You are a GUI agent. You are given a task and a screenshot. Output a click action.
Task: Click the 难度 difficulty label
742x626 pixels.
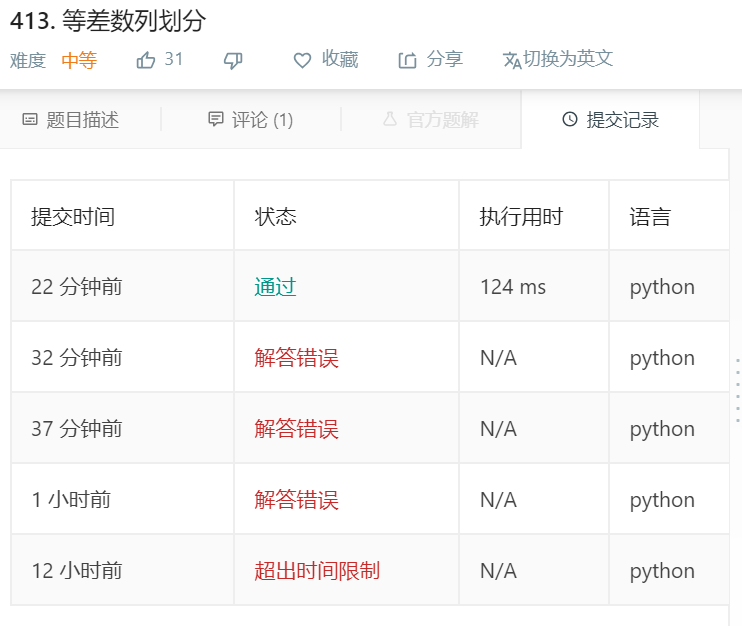tap(28, 61)
